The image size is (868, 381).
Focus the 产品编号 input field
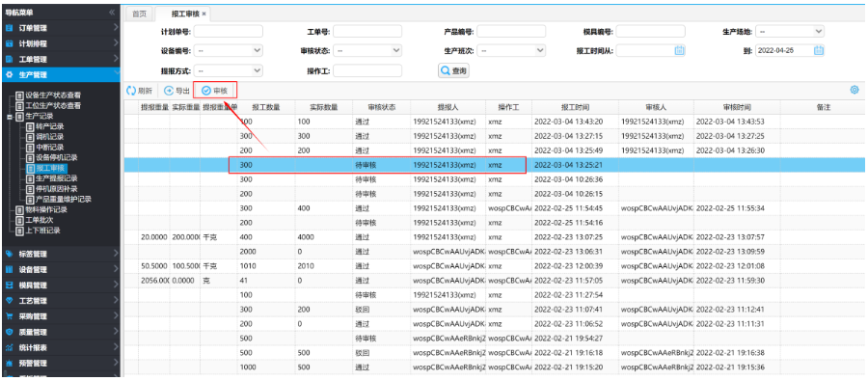511,31
